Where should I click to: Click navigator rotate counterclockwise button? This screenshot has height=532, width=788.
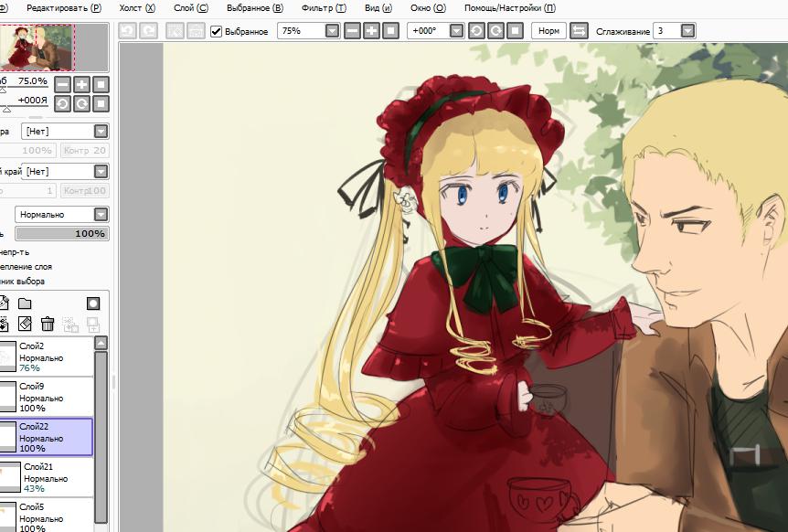pyautogui.click(x=62, y=104)
